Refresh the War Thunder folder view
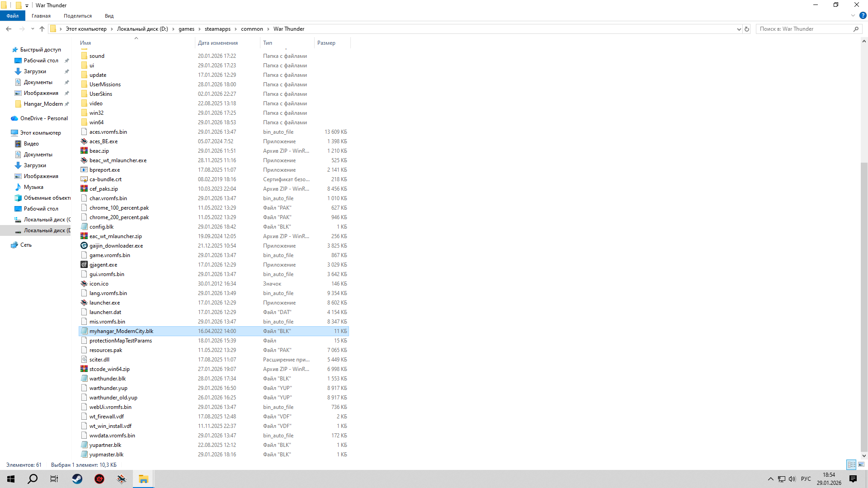Viewport: 868px width, 488px height. click(747, 29)
